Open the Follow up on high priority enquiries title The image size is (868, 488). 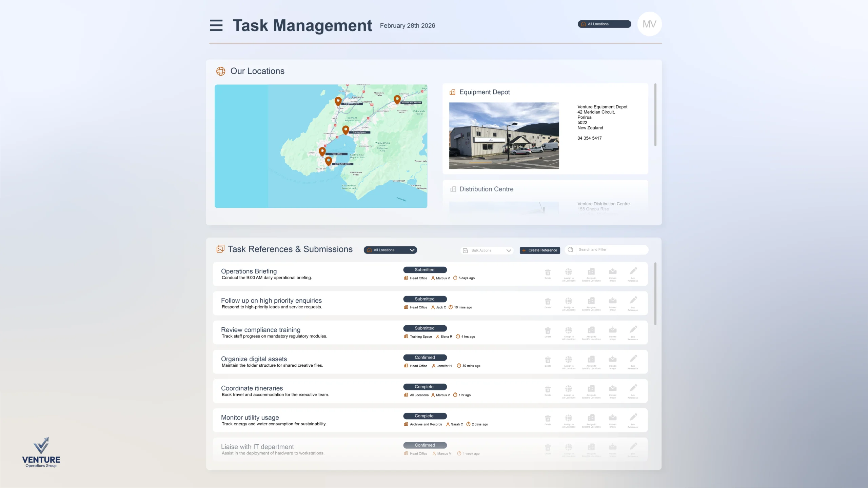pos(271,301)
